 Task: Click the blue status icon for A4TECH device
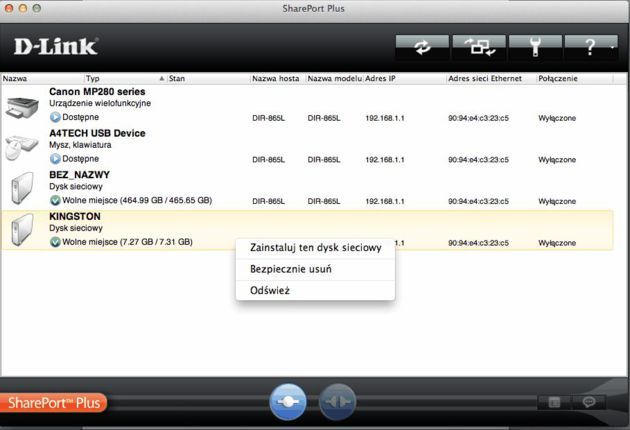55,159
